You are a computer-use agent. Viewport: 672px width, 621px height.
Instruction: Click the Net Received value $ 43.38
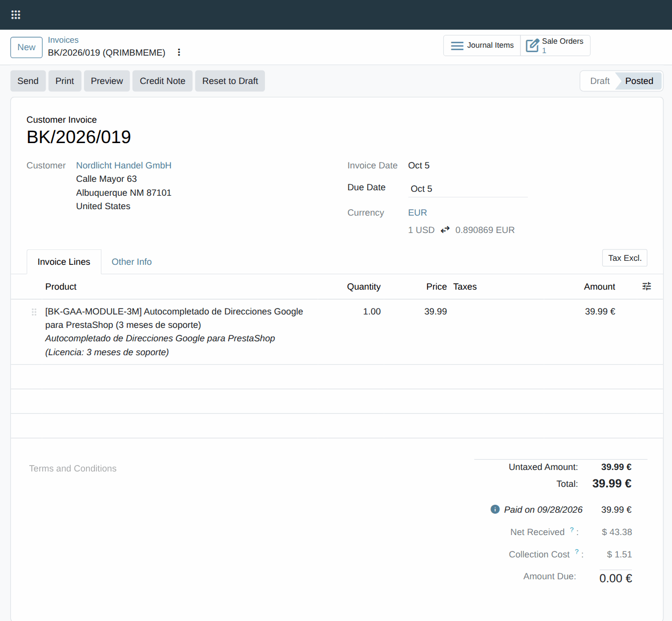tap(617, 532)
